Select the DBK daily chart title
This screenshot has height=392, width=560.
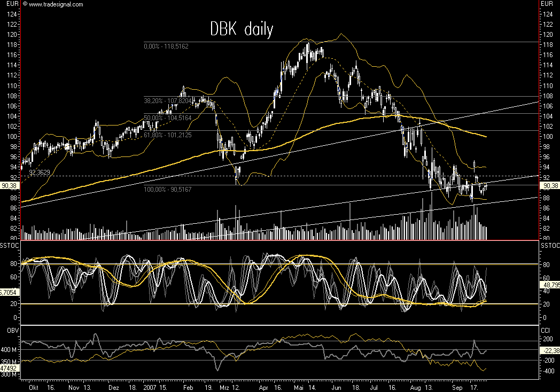(x=240, y=29)
